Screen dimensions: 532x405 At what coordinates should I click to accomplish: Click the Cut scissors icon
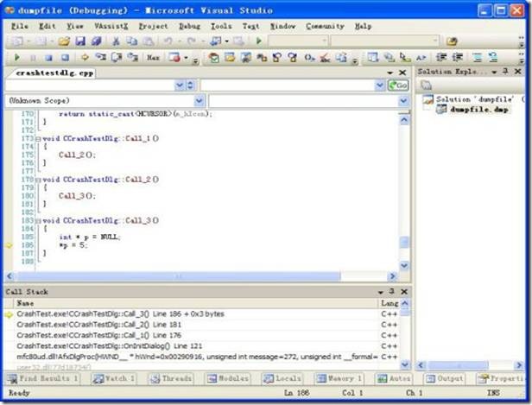[116, 41]
